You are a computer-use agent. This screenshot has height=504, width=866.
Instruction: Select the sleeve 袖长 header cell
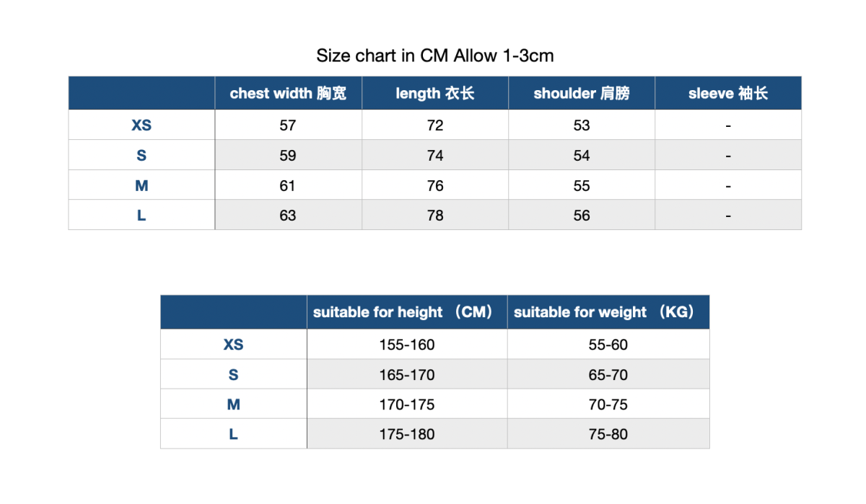coord(728,93)
